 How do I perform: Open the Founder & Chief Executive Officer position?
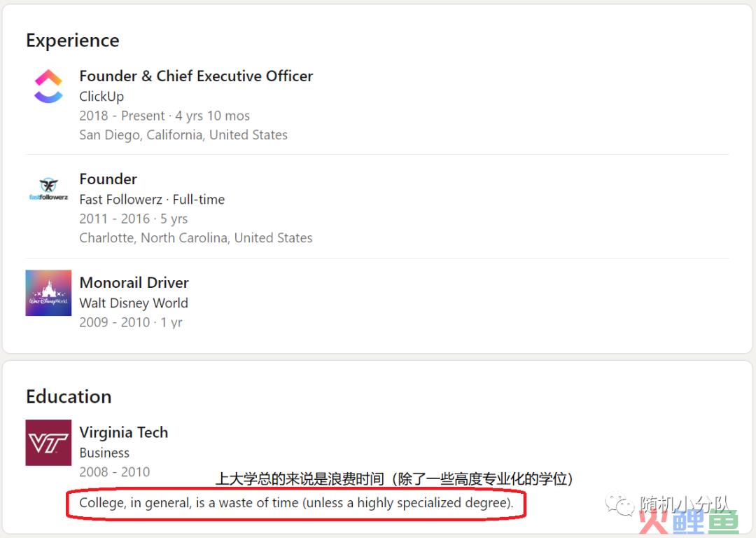[x=196, y=76]
